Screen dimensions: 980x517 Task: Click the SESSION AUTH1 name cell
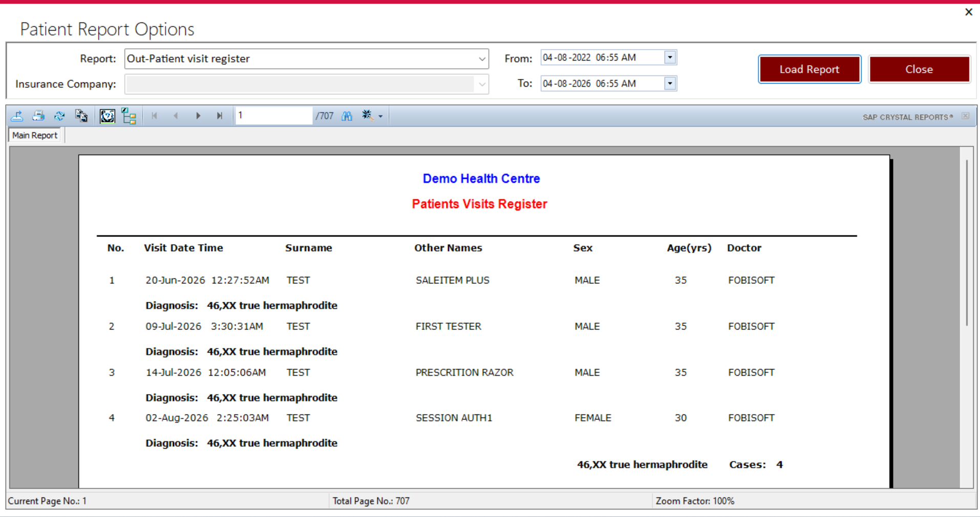coord(454,418)
